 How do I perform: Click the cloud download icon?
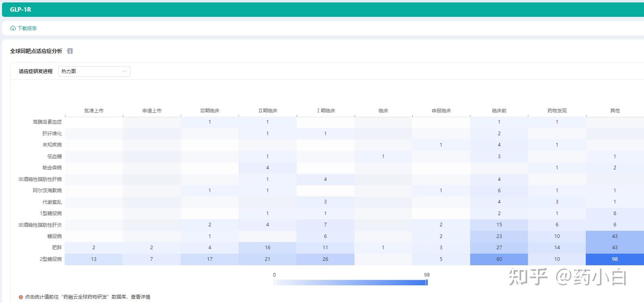pyautogui.click(x=13, y=28)
